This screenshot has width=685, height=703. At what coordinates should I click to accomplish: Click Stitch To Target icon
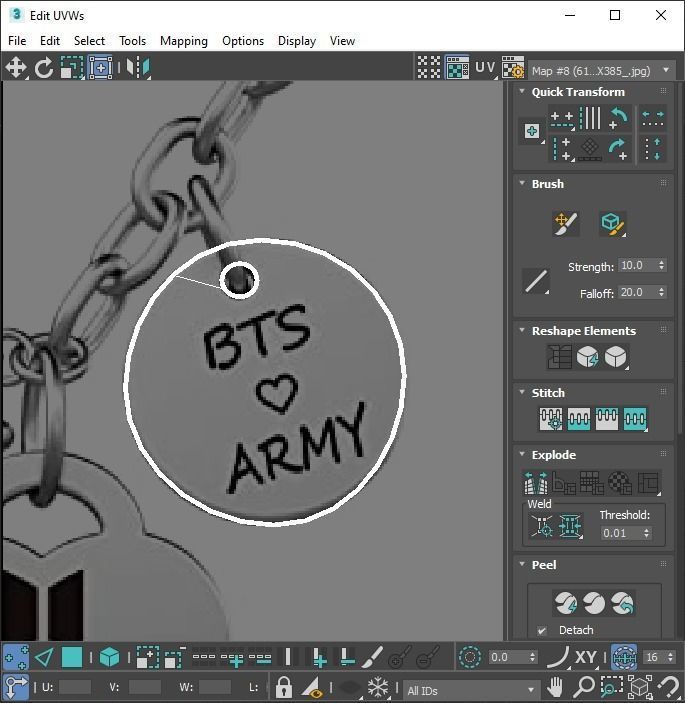(551, 419)
